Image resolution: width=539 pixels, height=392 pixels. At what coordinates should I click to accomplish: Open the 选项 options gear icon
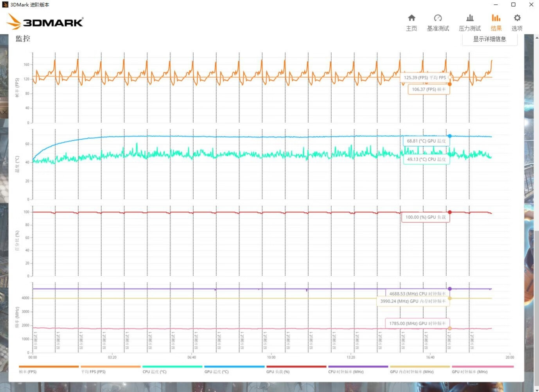[x=517, y=18]
